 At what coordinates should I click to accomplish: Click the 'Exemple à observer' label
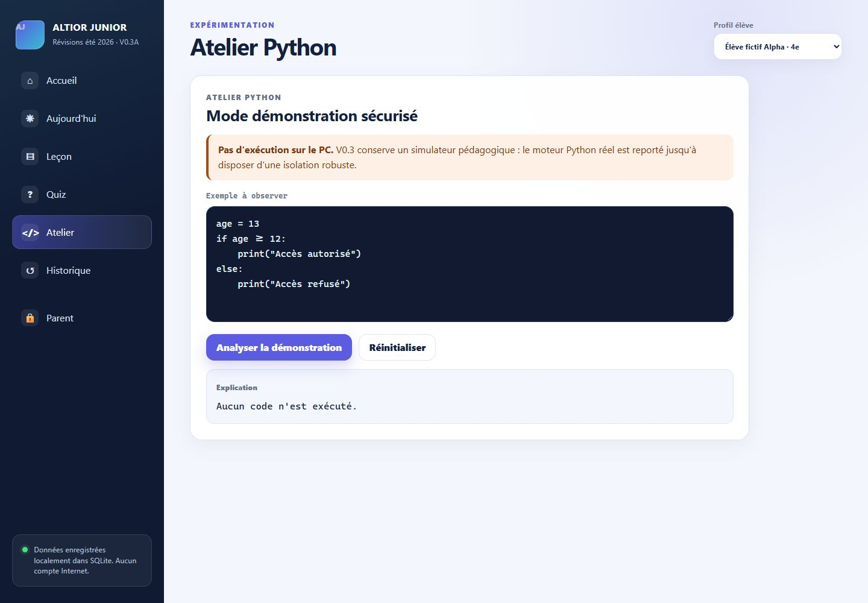tap(247, 196)
